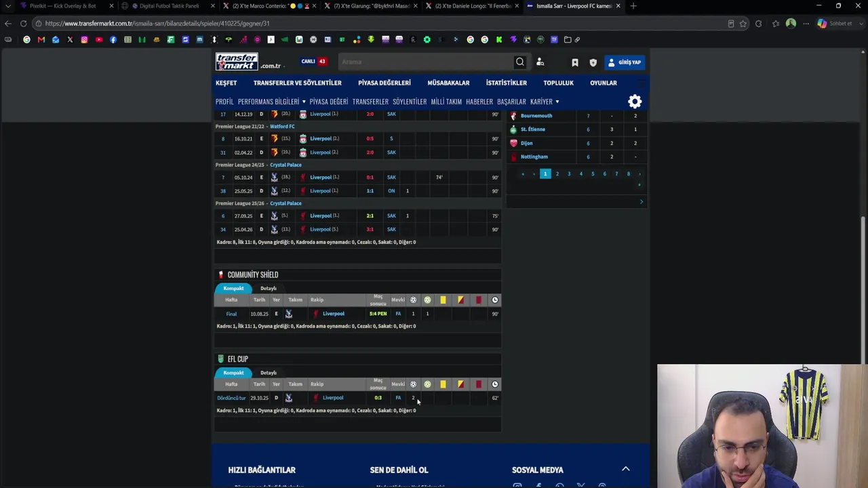
Task: Click the Dijon club crest
Action: [513, 143]
